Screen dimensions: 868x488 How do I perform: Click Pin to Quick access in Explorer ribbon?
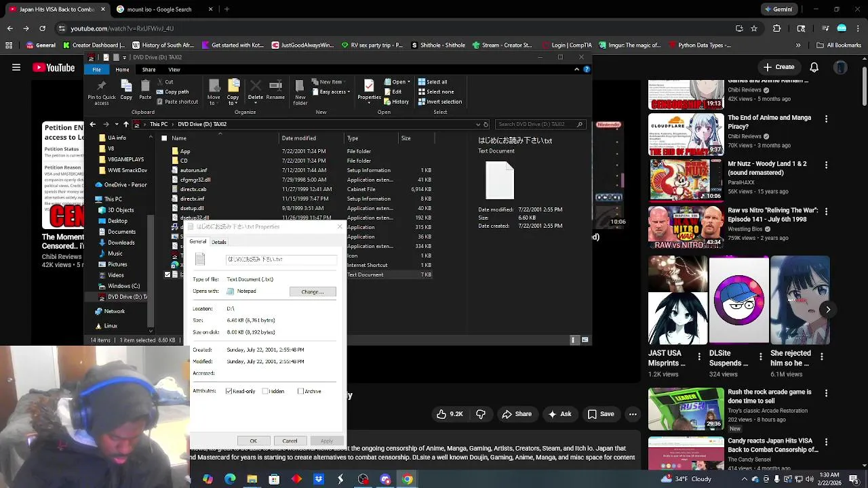[x=102, y=92]
